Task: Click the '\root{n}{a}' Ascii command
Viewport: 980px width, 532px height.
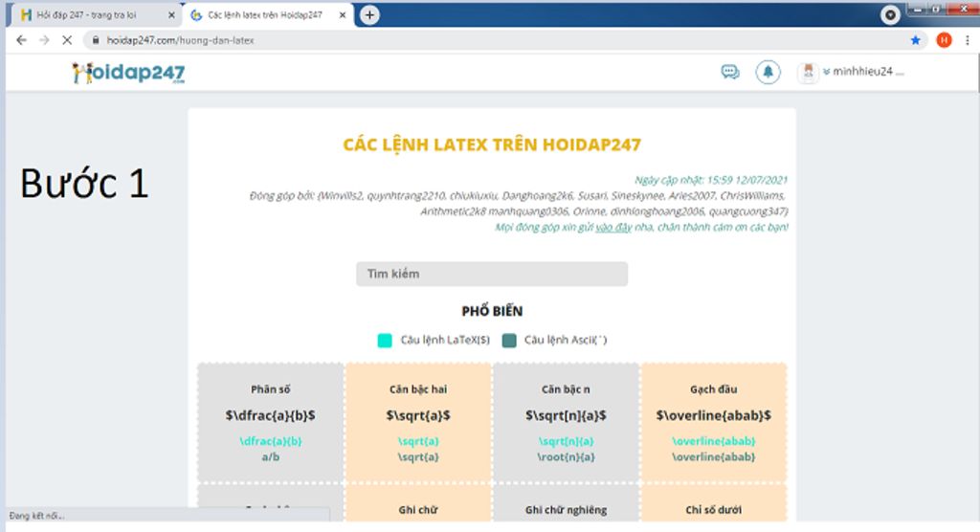Action: (566, 457)
